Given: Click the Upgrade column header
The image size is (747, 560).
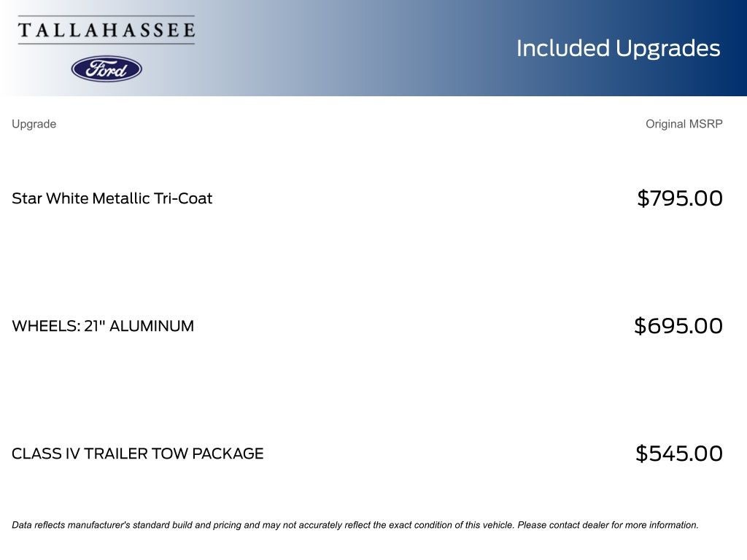Looking at the screenshot, I should click(34, 124).
